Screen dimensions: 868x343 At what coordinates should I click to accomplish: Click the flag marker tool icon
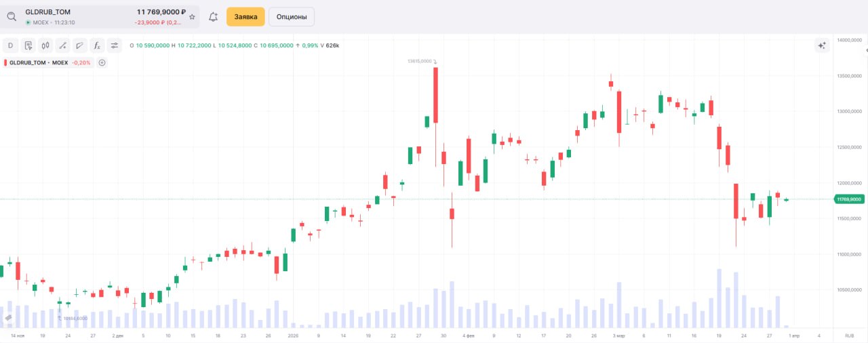[80, 45]
